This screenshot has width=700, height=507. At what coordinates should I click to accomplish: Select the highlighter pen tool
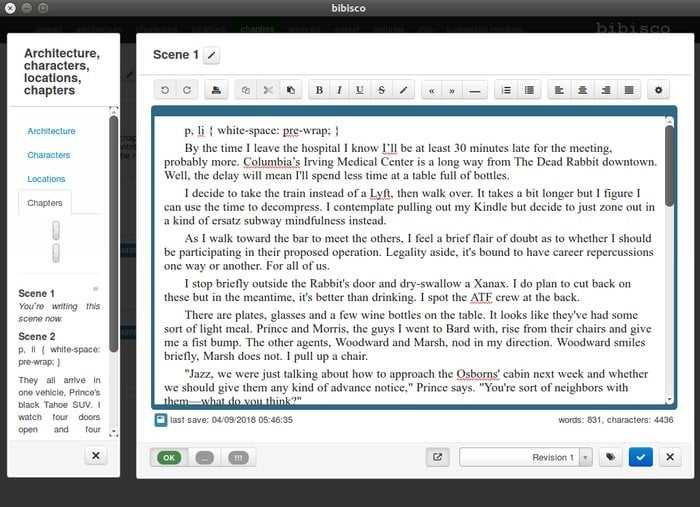click(404, 90)
